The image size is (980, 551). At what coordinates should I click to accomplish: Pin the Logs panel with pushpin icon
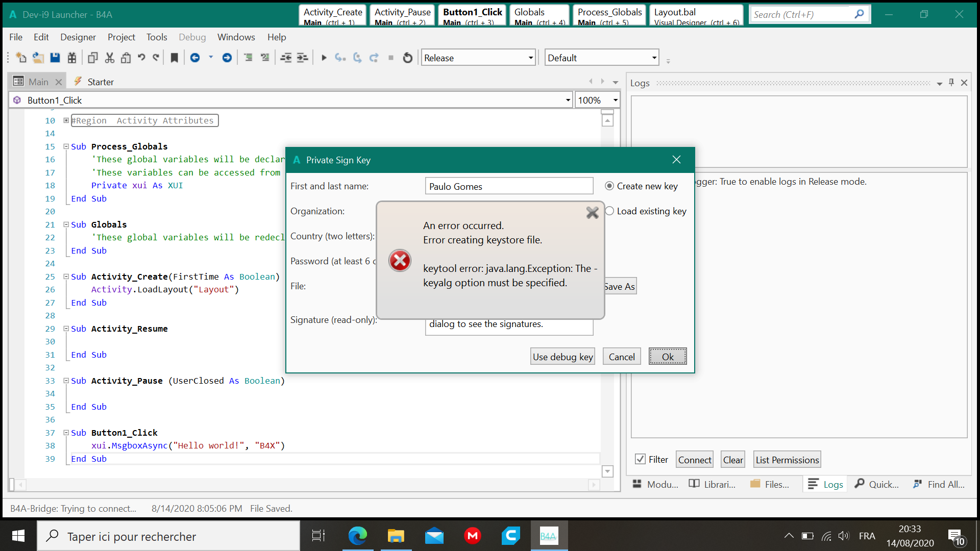point(951,83)
